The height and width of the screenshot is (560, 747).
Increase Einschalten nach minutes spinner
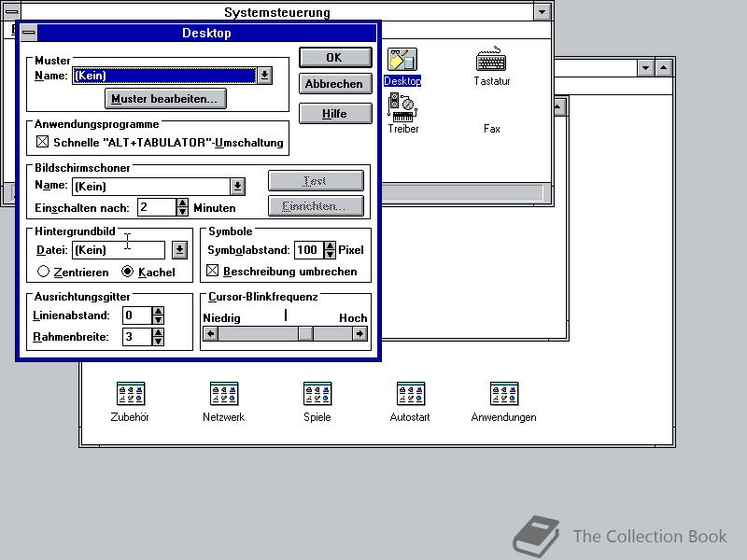coord(182,203)
